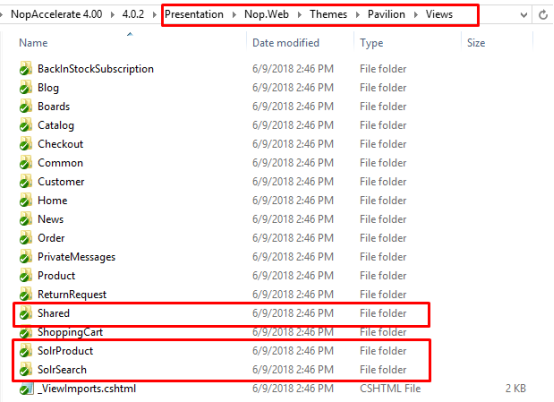Click the Shared folder icon
The image size is (554, 402).
pyautogui.click(x=25, y=313)
